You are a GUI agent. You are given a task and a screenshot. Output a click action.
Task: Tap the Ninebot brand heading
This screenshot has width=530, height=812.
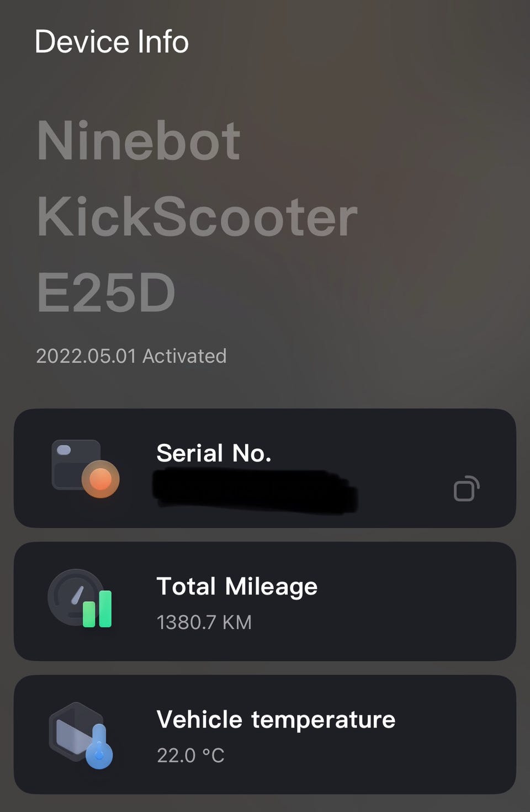click(139, 141)
